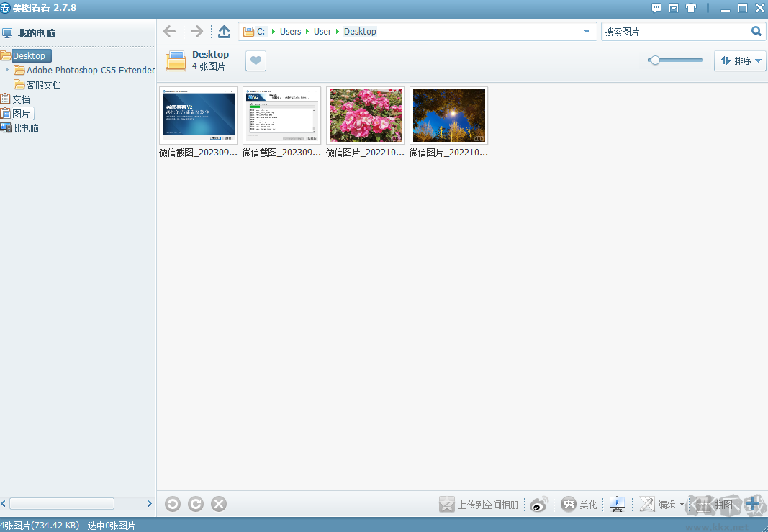The image size is (768, 532).
Task: Click the 美化 beautify button
Action: (x=580, y=505)
